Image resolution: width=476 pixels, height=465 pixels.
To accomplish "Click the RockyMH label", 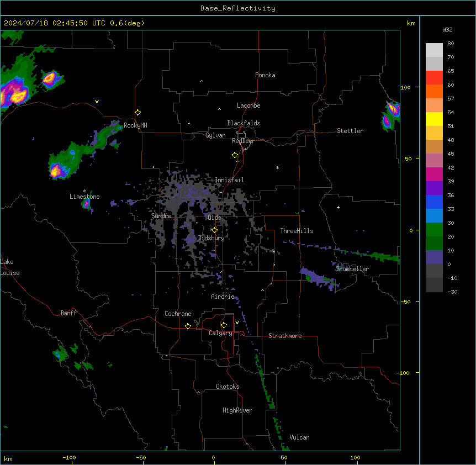I will pyautogui.click(x=135, y=125).
